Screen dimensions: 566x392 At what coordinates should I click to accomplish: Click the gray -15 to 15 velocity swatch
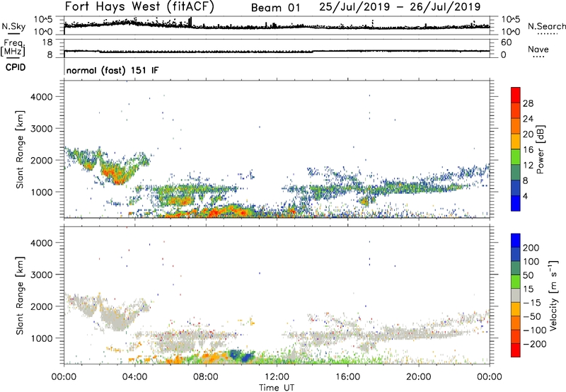pos(516,295)
